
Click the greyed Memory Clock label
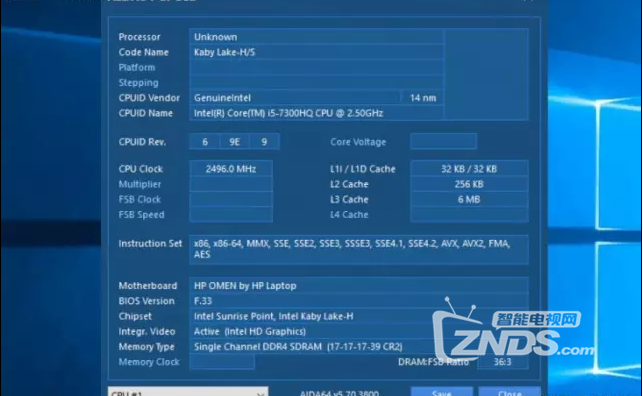(x=149, y=362)
